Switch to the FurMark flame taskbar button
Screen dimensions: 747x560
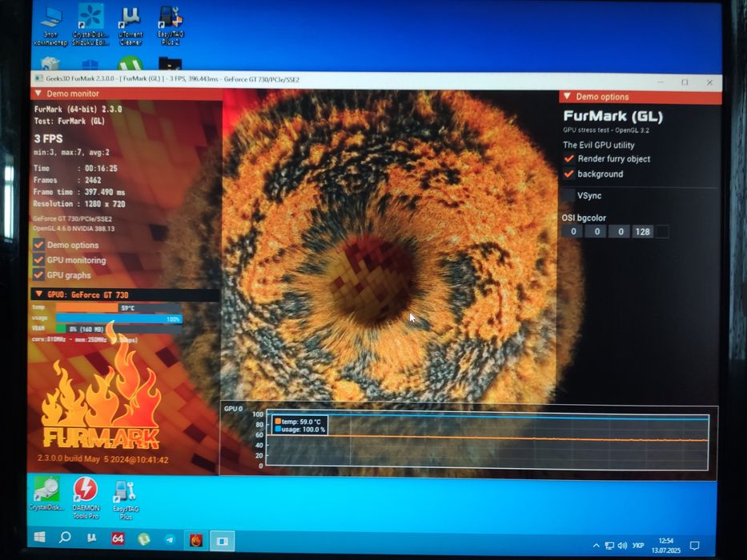[x=196, y=541]
